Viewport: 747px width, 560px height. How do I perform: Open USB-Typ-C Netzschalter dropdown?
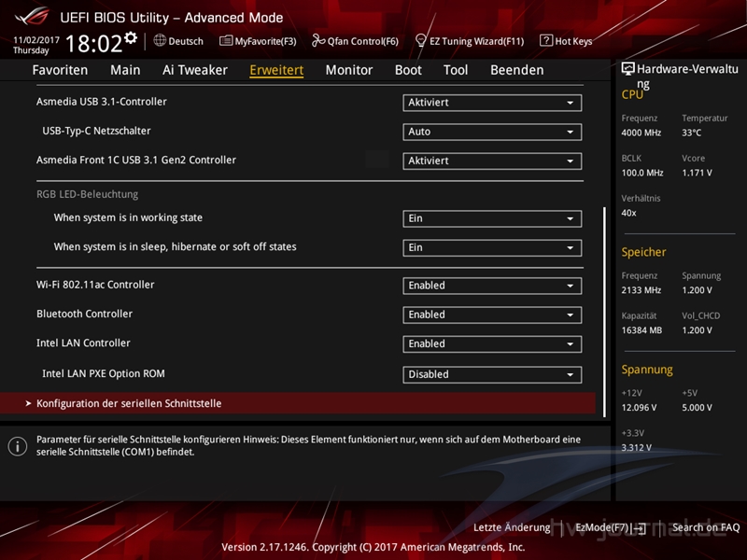tap(492, 132)
